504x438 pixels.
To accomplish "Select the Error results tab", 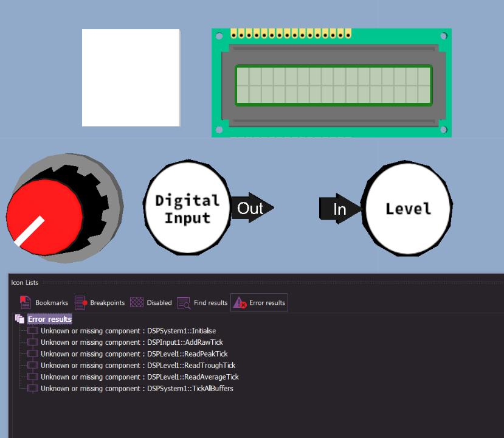I will [x=260, y=302].
